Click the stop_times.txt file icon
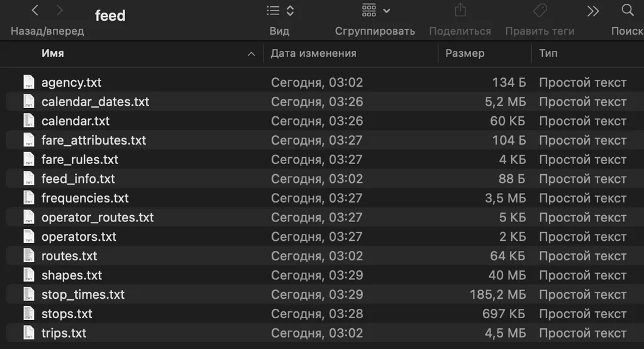 [28, 294]
